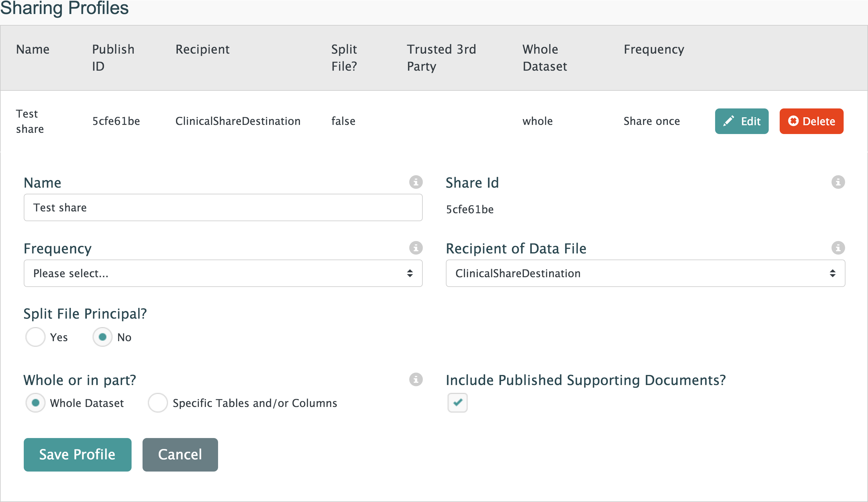Image resolution: width=868 pixels, height=502 pixels.
Task: Click the info icon next to Name
Action: tap(416, 182)
